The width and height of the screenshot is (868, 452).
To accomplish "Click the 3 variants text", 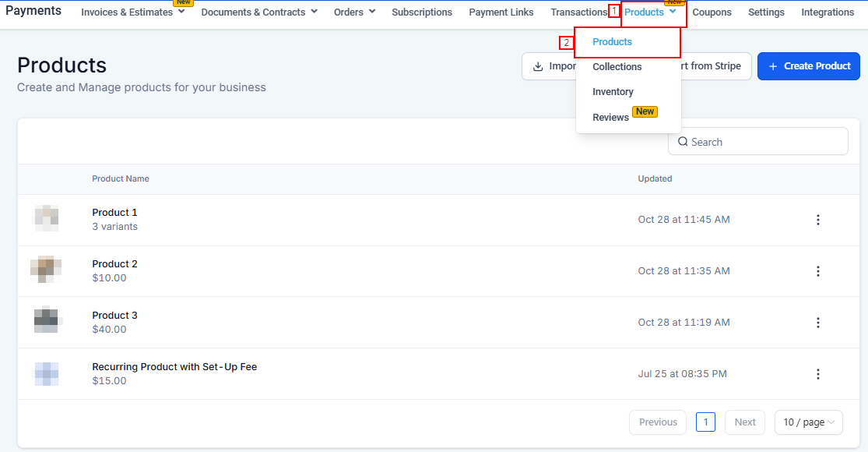I will pos(115,227).
